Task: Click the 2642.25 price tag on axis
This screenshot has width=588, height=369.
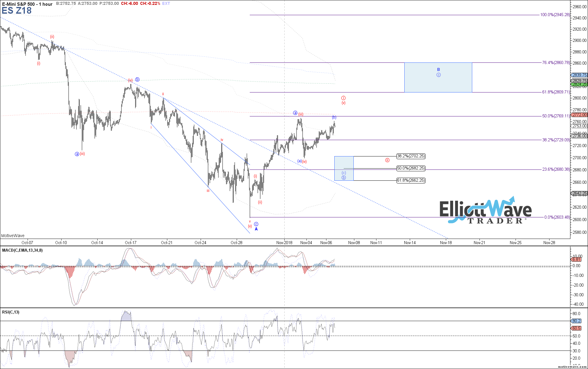Action: (579, 193)
